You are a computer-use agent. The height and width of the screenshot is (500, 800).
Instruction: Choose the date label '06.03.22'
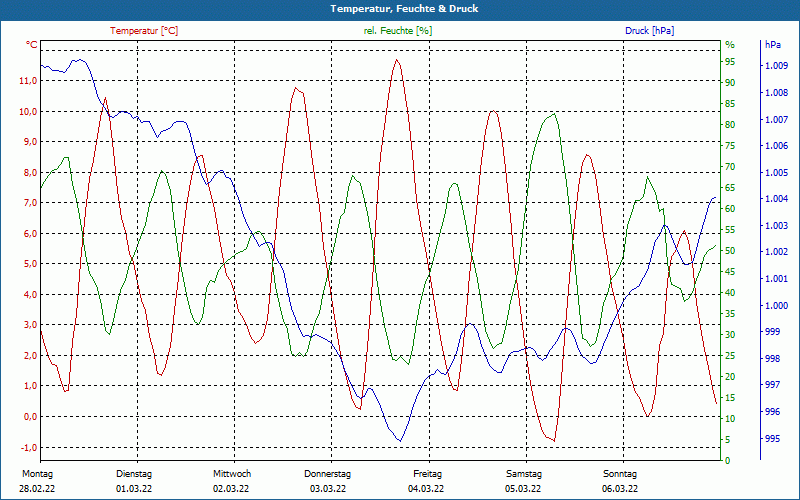click(x=620, y=489)
